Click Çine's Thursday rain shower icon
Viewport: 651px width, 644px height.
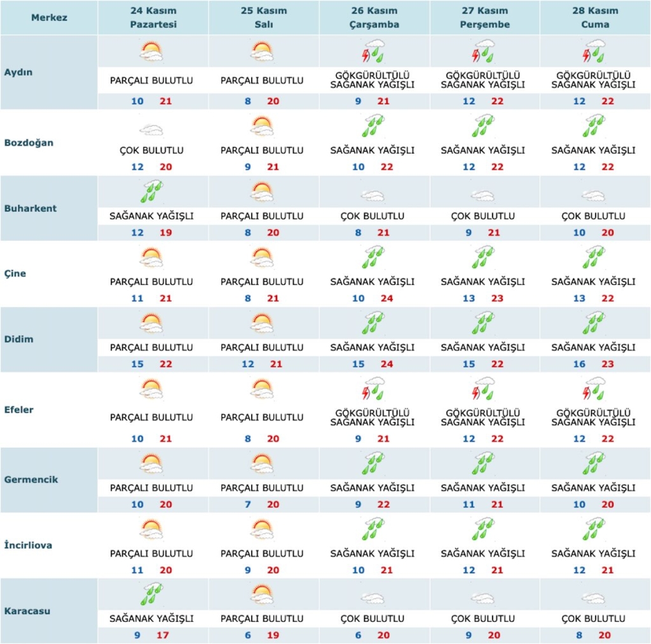(x=484, y=257)
